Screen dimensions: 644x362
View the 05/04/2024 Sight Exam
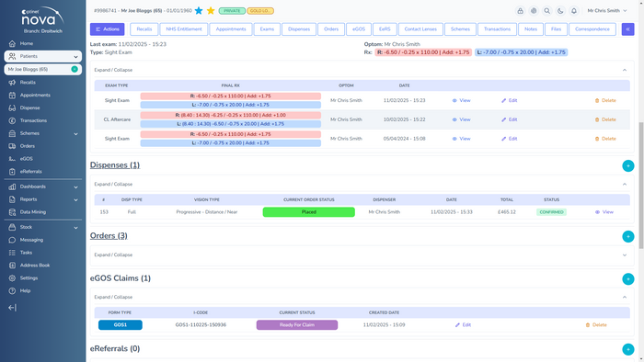[x=461, y=139]
